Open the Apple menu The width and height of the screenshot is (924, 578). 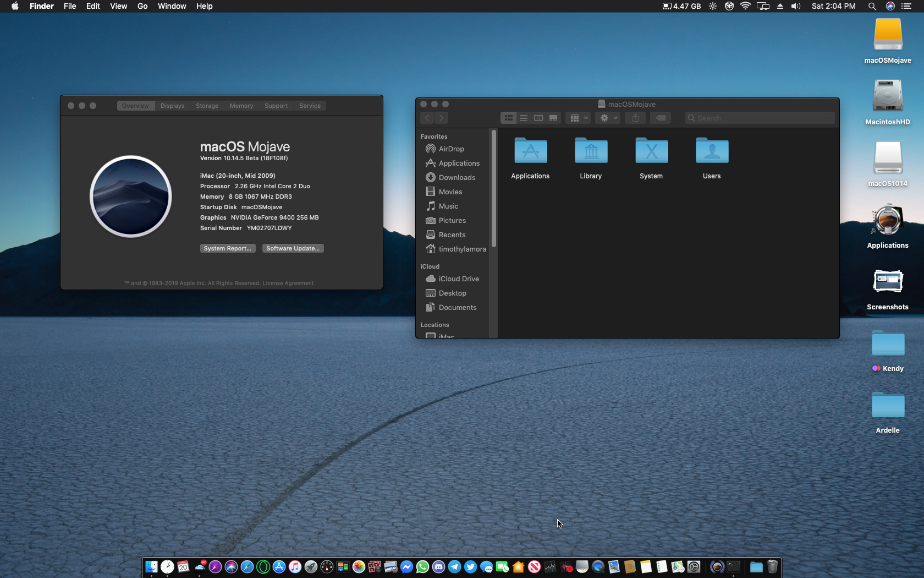pyautogui.click(x=15, y=6)
